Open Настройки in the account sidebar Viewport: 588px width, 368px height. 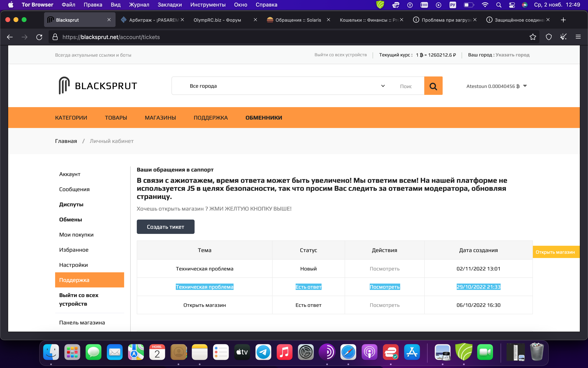point(73,265)
